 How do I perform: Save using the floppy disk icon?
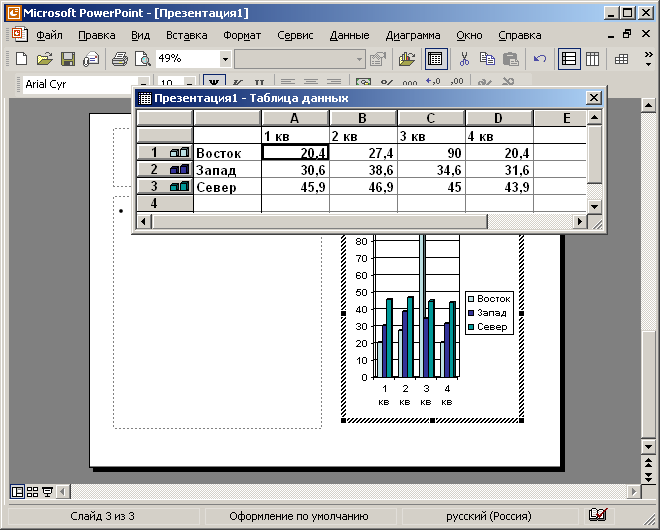coord(68,59)
